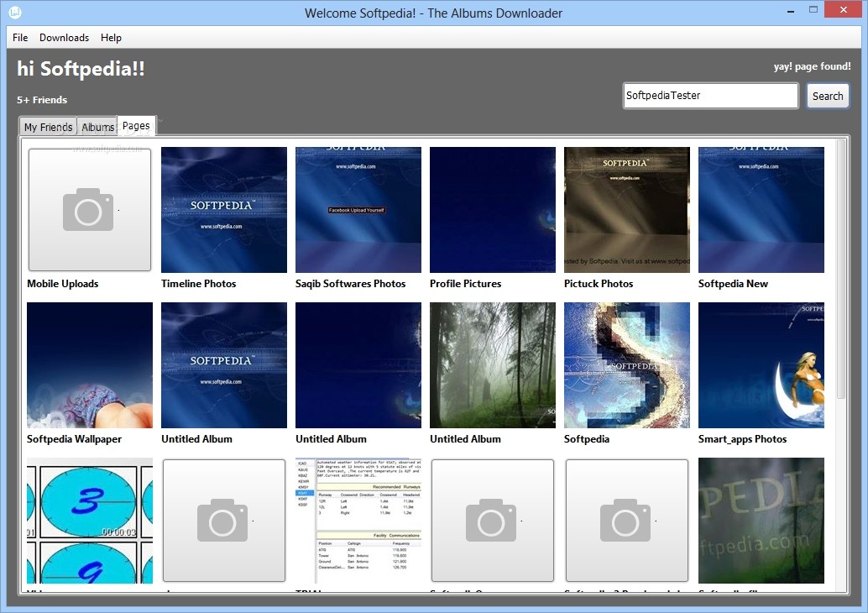
Task: Click the Profile Pictures label
Action: [x=466, y=284]
